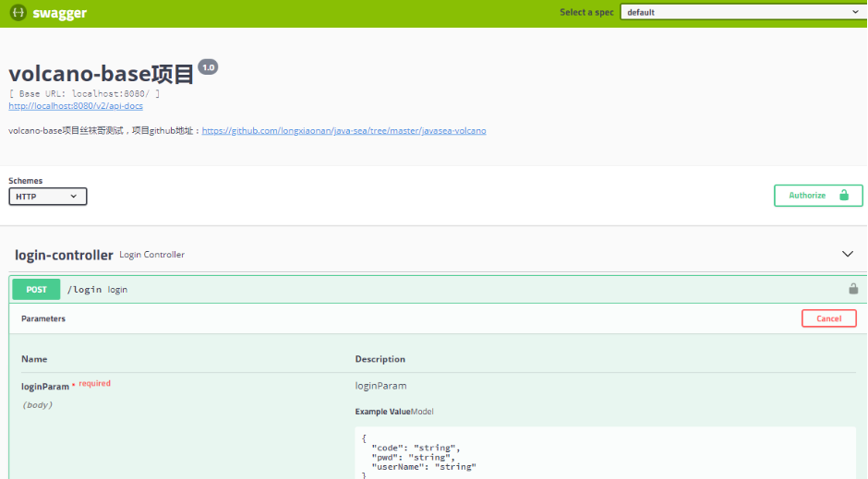Click the lock icon on the /login row
The height and width of the screenshot is (479, 868).
click(x=853, y=289)
